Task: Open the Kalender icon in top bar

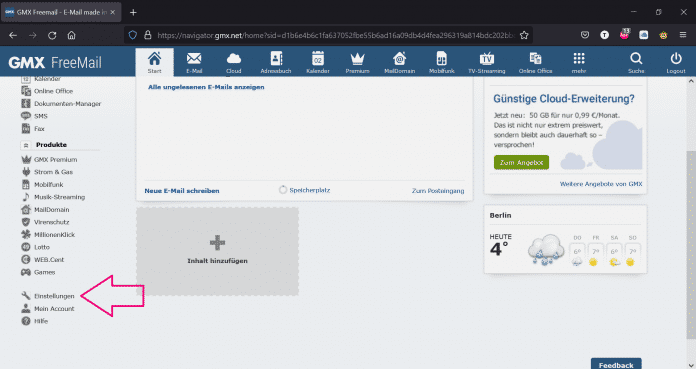Action: (318, 62)
